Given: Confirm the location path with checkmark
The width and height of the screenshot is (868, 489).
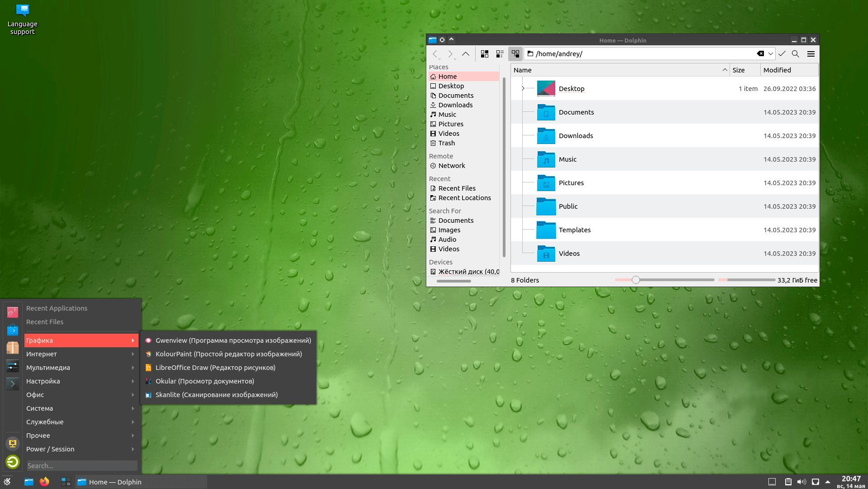Looking at the screenshot, I should point(782,54).
